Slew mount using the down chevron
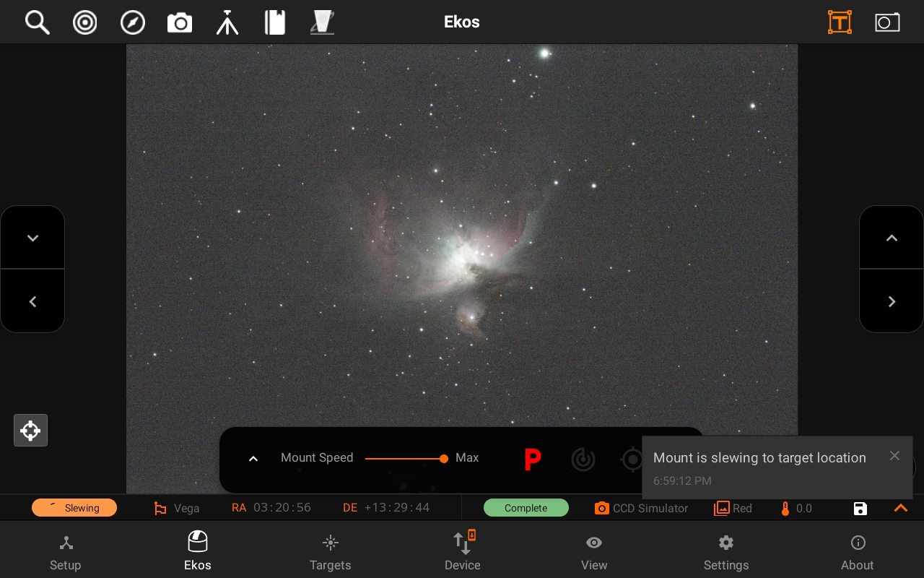This screenshot has height=578, width=924. [x=32, y=238]
